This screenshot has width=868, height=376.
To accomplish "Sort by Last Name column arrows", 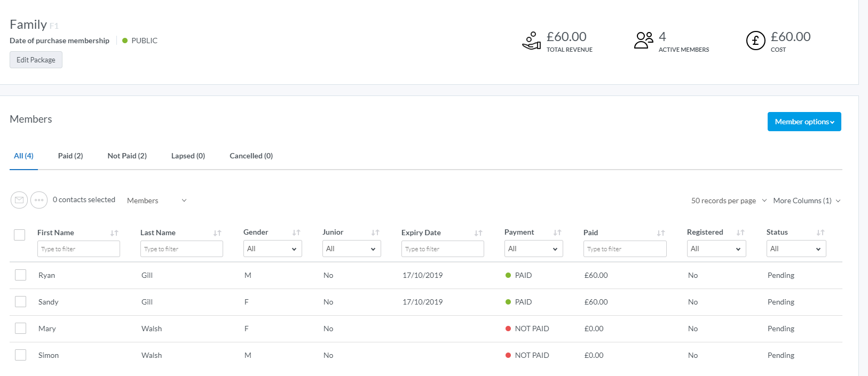I will coord(217,233).
